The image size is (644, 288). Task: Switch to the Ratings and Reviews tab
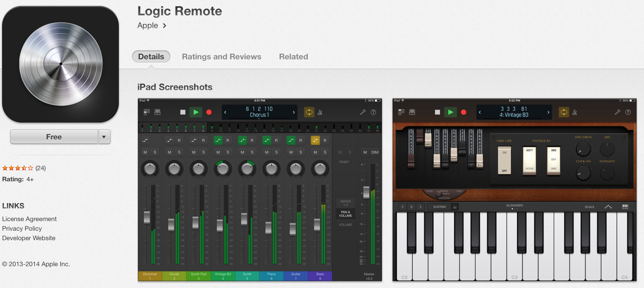(221, 56)
